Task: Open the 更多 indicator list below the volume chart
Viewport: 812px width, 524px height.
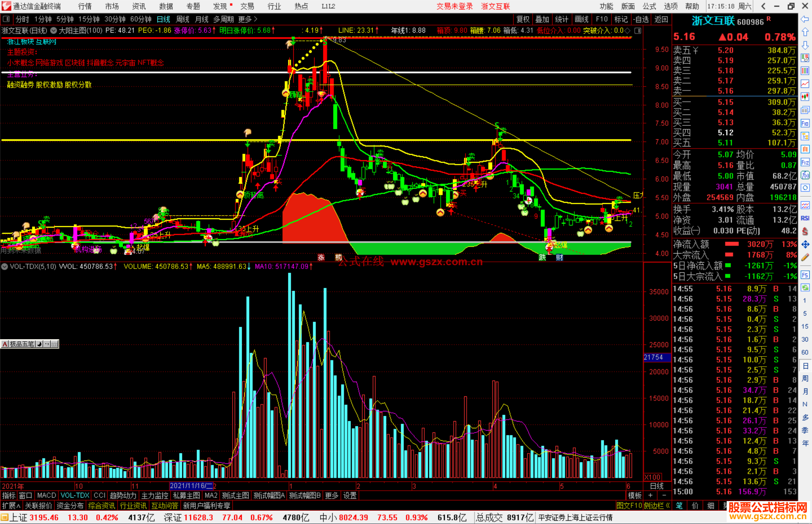Action: click(332, 495)
